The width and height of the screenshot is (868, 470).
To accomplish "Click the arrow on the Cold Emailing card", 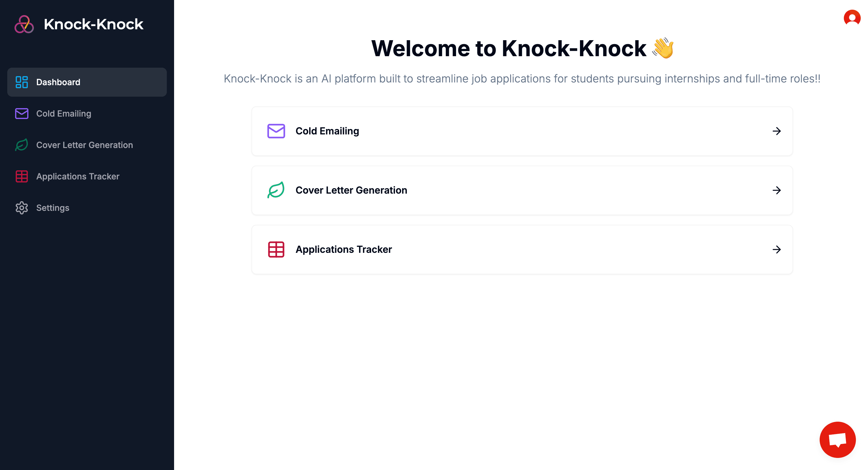I will (x=777, y=131).
